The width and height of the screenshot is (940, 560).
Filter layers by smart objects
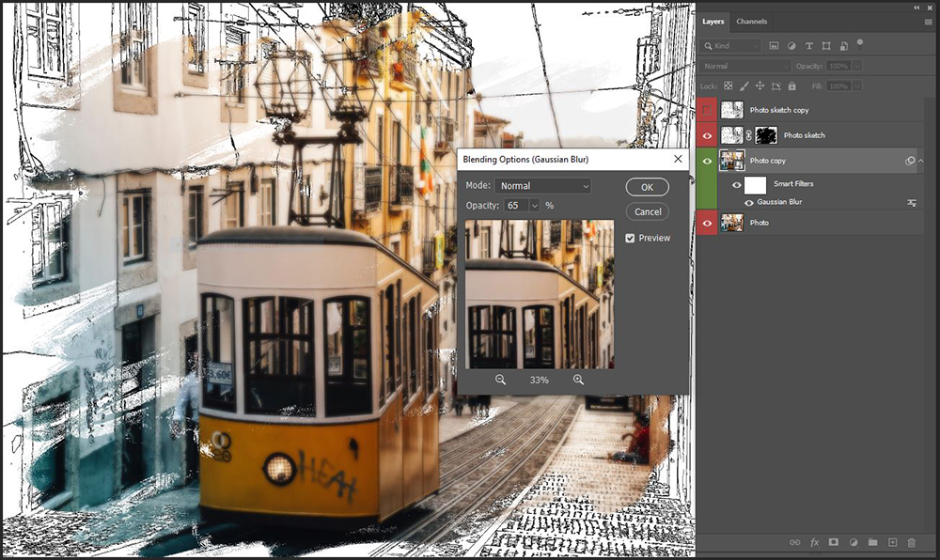[843, 45]
